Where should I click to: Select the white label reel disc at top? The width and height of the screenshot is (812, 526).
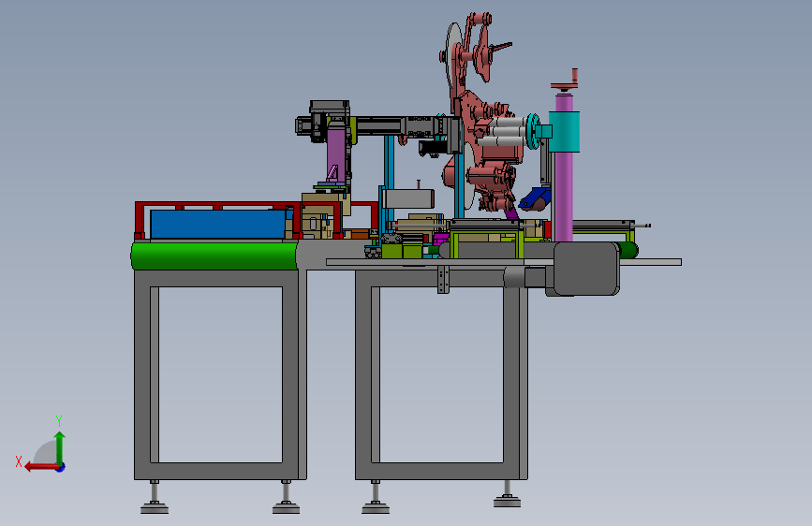454,54
